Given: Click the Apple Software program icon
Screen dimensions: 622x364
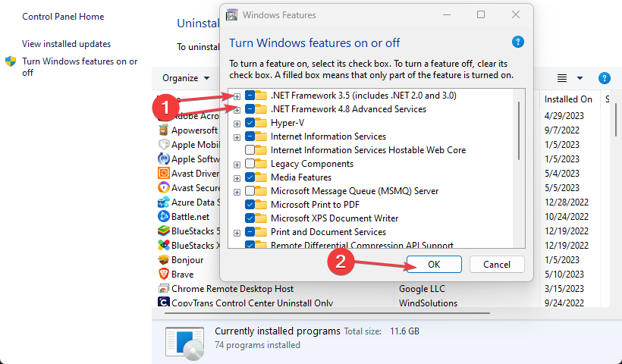Looking at the screenshot, I should click(163, 159).
